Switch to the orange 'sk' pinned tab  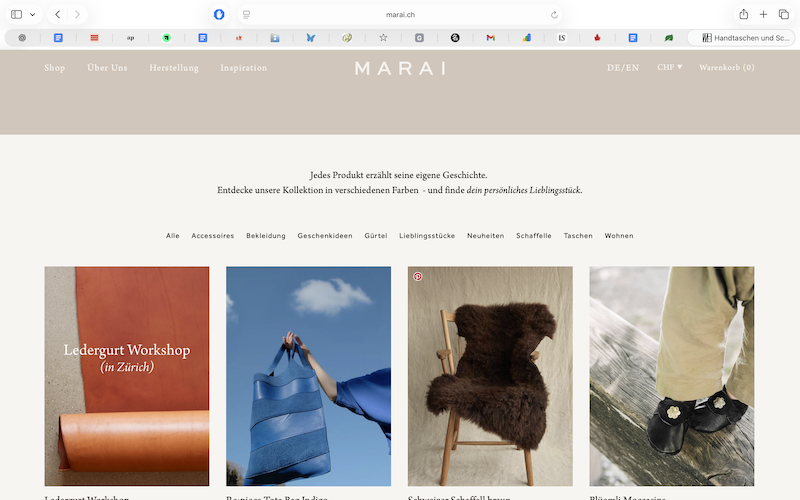[239, 38]
